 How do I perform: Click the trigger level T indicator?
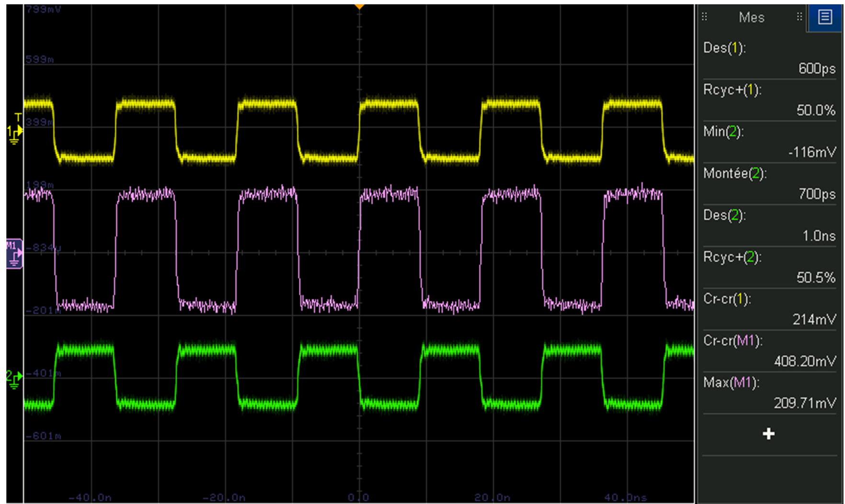(18, 117)
